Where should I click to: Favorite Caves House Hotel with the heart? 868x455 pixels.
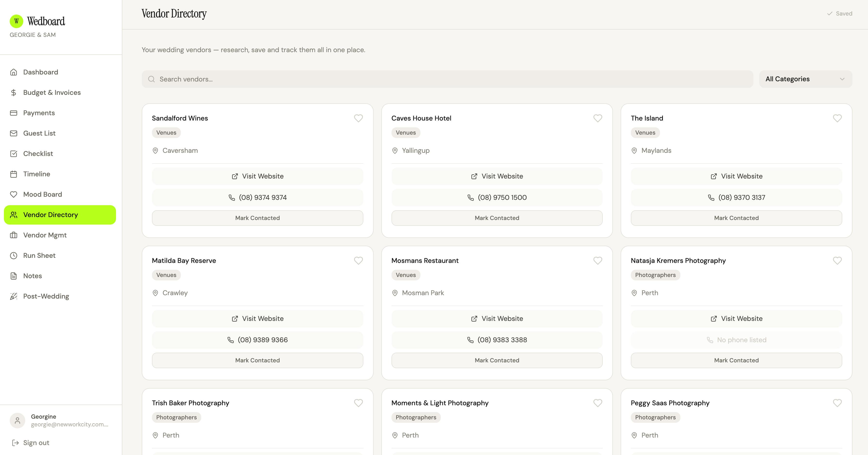pos(598,118)
